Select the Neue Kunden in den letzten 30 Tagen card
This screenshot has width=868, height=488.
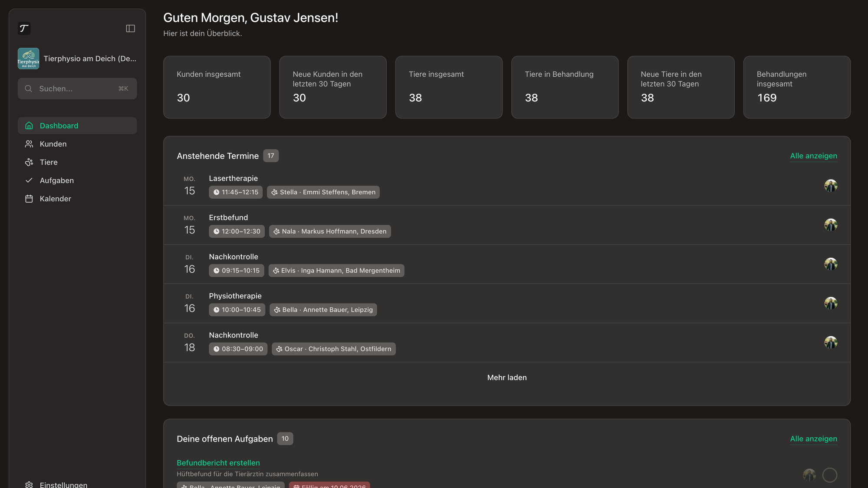pyautogui.click(x=333, y=87)
